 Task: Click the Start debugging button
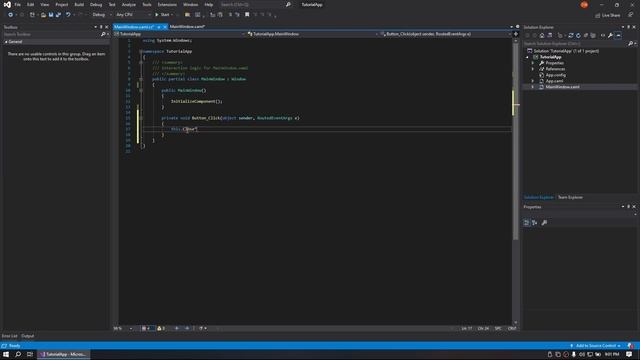[162, 15]
